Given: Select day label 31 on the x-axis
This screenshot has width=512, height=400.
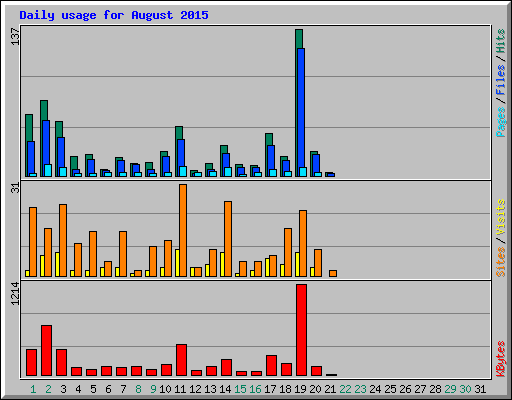Looking at the screenshot, I should point(480,389).
